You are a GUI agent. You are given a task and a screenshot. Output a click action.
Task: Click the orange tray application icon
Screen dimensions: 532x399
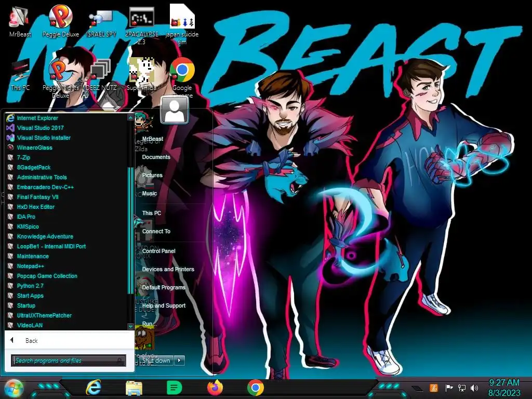point(434,388)
